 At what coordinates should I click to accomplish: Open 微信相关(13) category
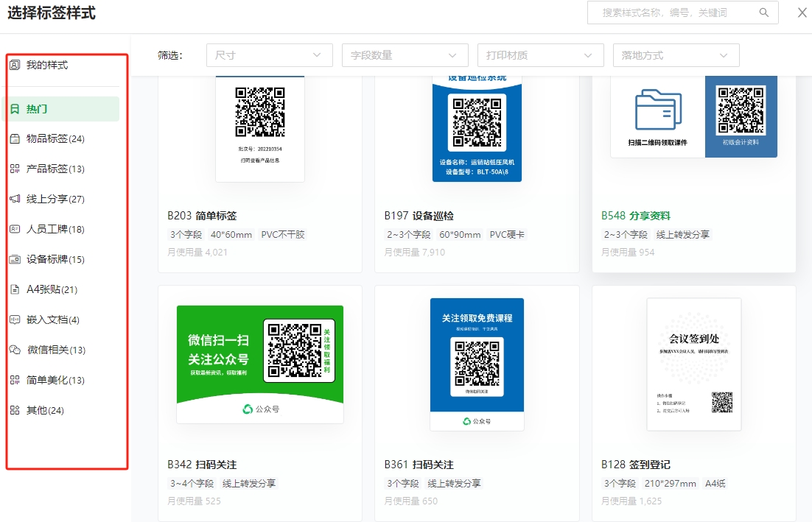pyautogui.click(x=57, y=350)
